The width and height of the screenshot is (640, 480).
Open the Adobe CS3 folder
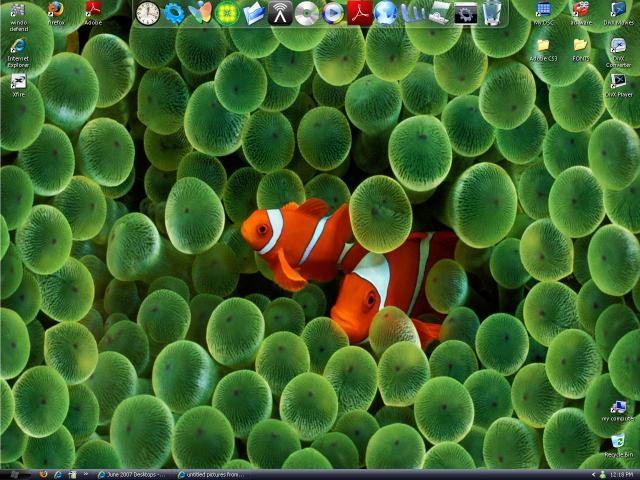point(543,50)
